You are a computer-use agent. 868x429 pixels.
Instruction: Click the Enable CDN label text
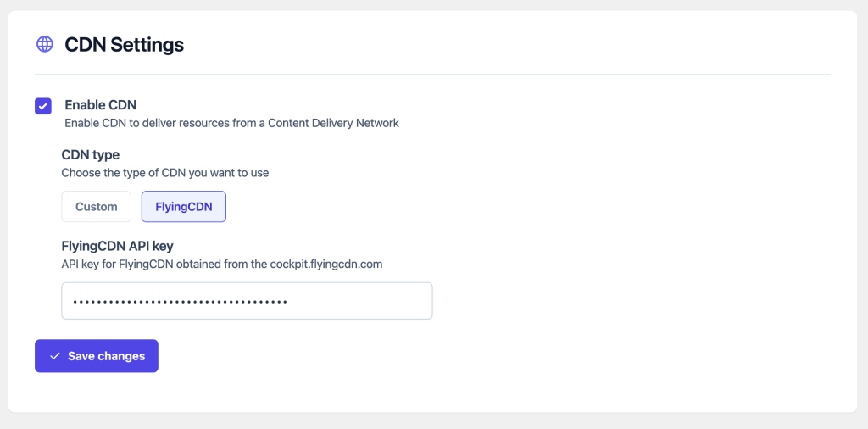(100, 105)
